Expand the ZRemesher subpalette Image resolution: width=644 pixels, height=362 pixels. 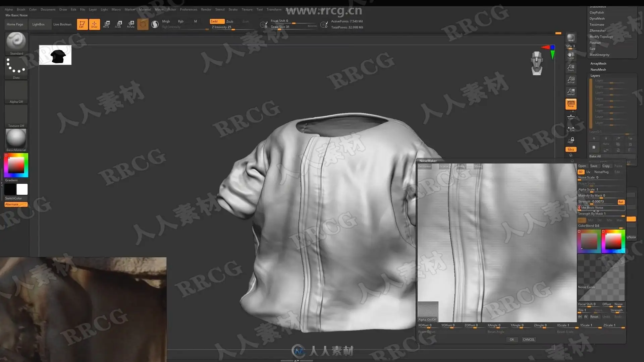click(597, 31)
